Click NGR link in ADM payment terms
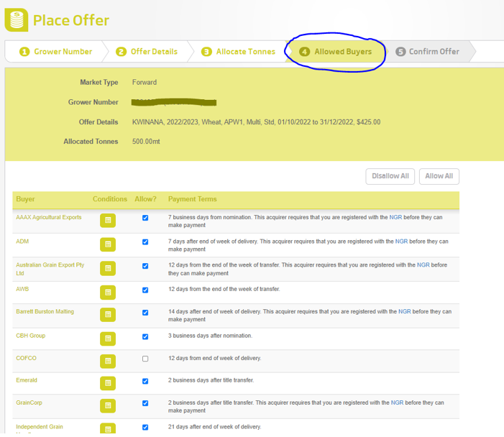Image resolution: width=504 pixels, height=437 pixels. click(x=401, y=241)
